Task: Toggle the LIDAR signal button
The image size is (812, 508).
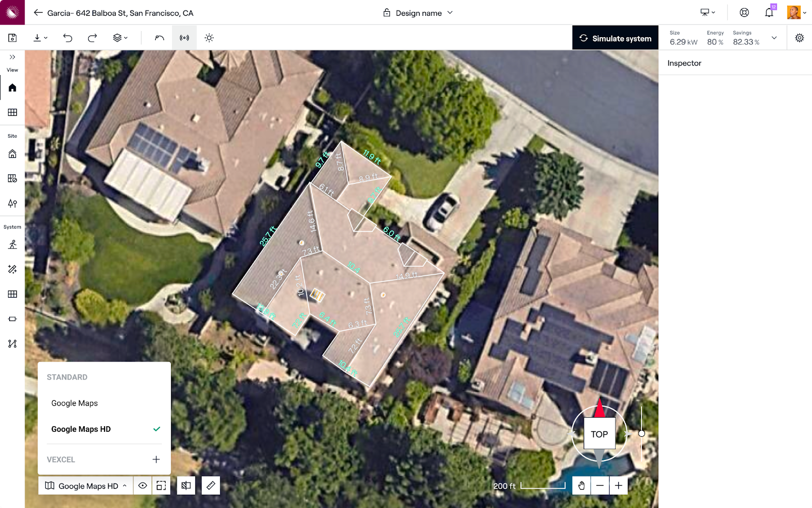Action: click(x=184, y=38)
